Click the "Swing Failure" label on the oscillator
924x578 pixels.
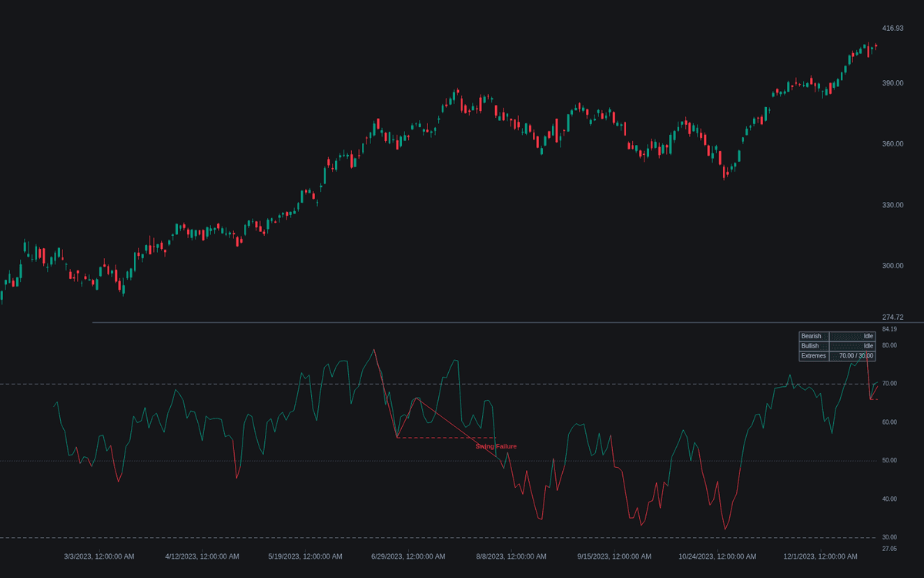coord(496,446)
